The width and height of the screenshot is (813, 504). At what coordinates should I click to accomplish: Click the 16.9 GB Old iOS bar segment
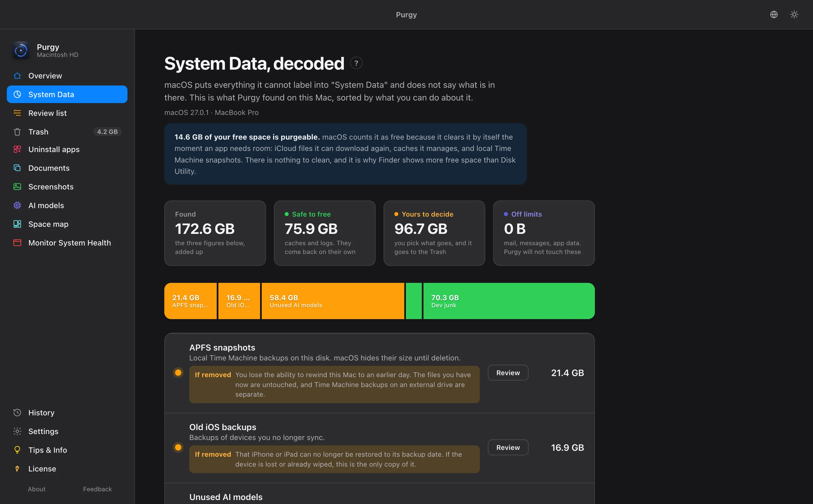pos(239,301)
